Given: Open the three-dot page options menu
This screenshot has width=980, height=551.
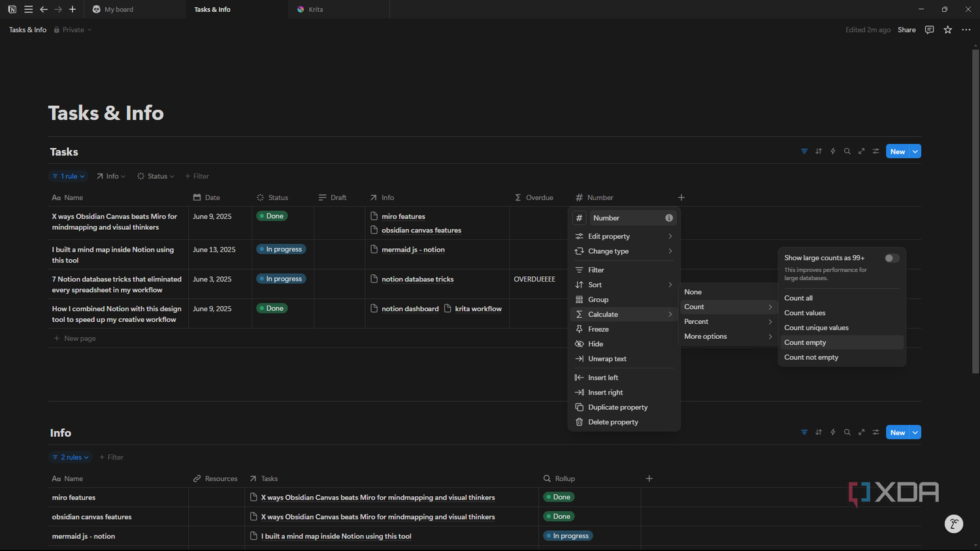Looking at the screenshot, I should (x=966, y=30).
